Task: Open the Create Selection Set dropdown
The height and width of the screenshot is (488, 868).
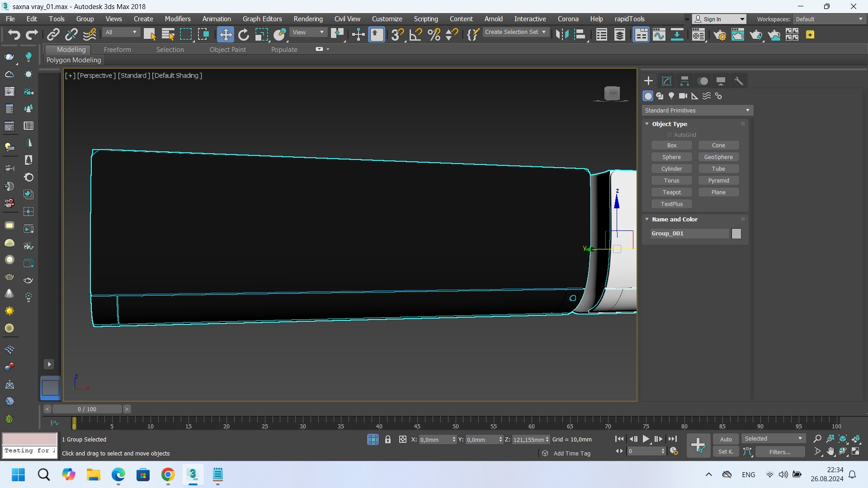Action: (x=515, y=32)
